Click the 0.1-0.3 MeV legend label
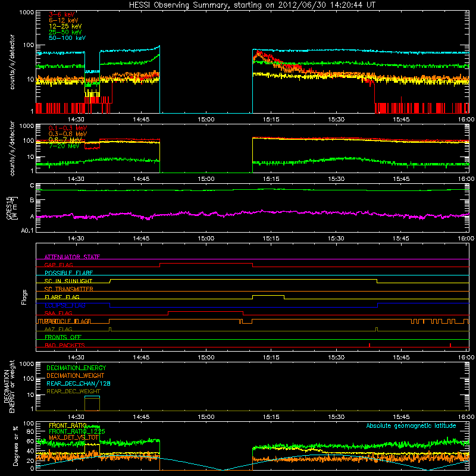 pos(68,128)
